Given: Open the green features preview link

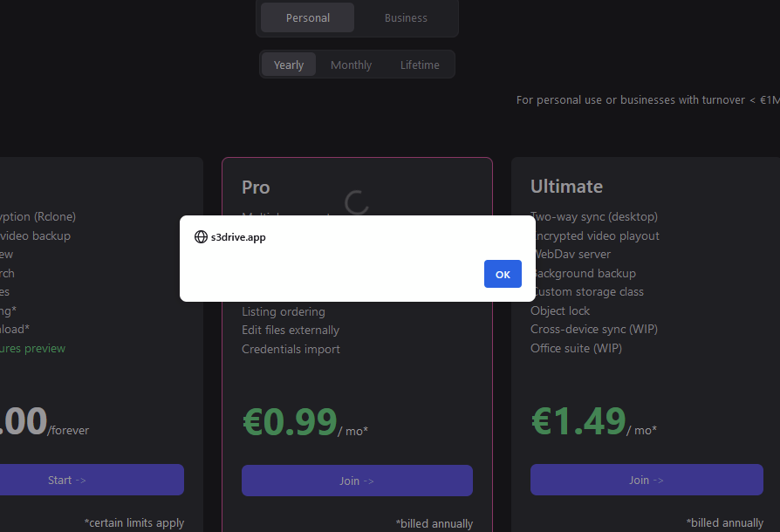Looking at the screenshot, I should coord(32,349).
